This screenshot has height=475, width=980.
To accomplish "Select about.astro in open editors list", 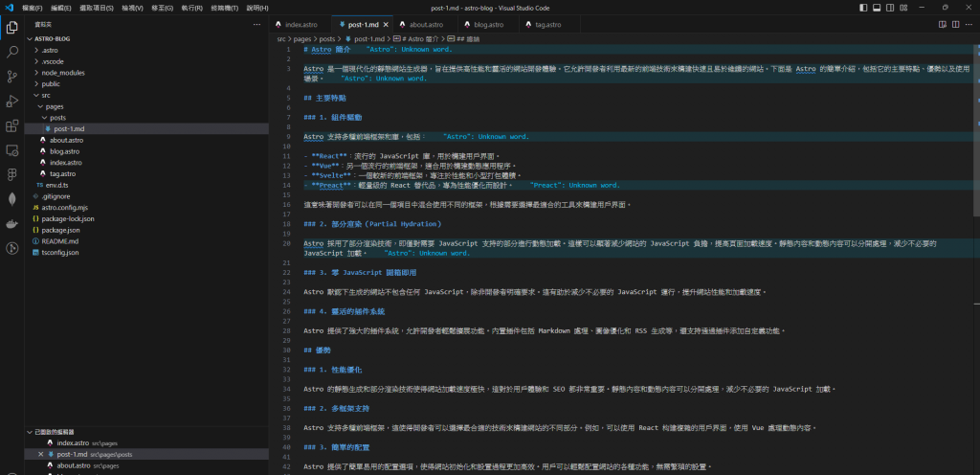I will point(146,465).
